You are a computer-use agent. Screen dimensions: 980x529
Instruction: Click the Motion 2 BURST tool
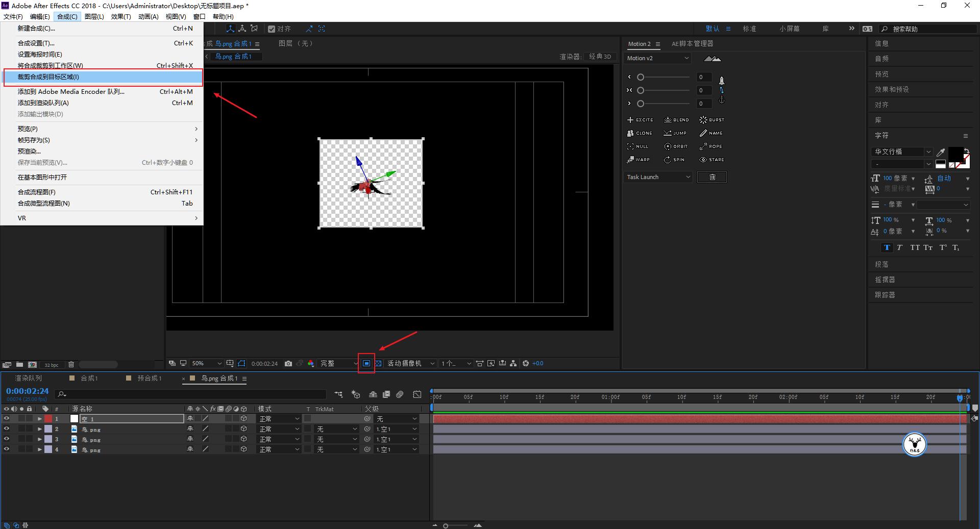(712, 120)
